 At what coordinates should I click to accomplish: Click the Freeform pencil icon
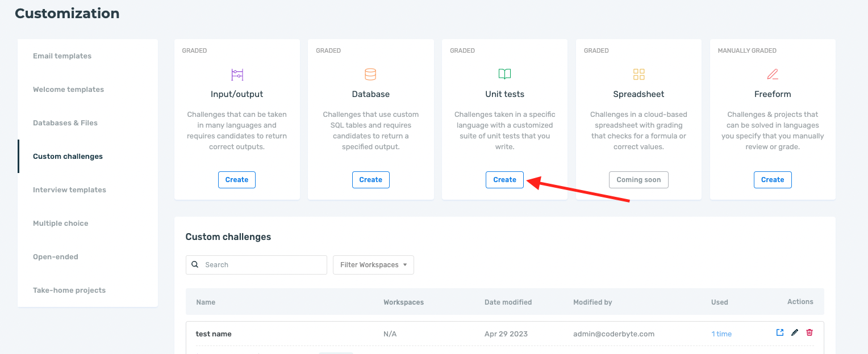click(x=773, y=74)
